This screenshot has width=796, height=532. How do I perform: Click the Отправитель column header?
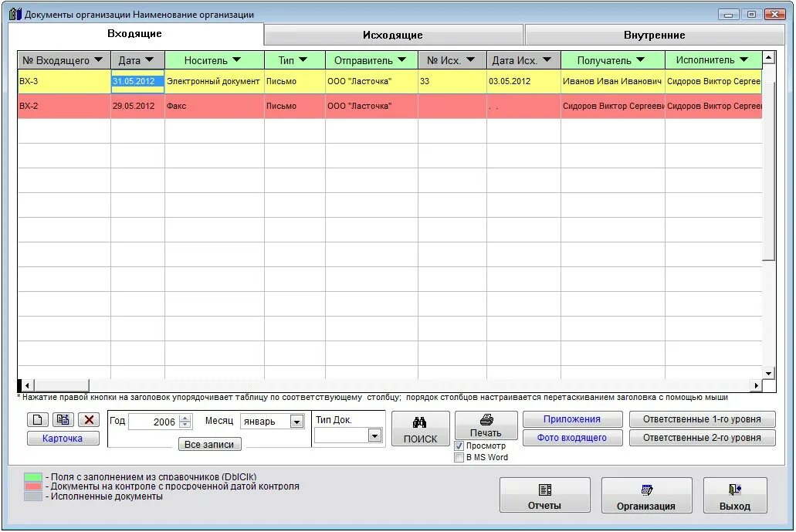coord(371,60)
